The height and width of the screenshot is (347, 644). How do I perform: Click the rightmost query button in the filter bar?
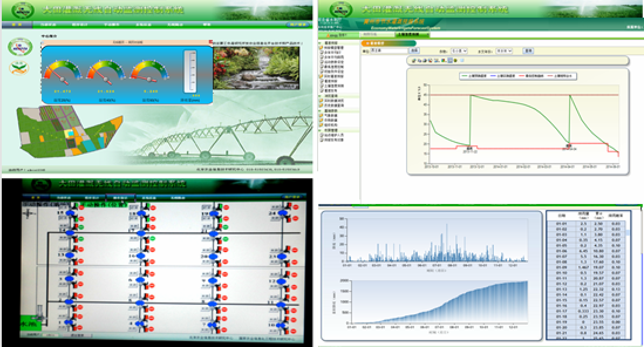528,51
